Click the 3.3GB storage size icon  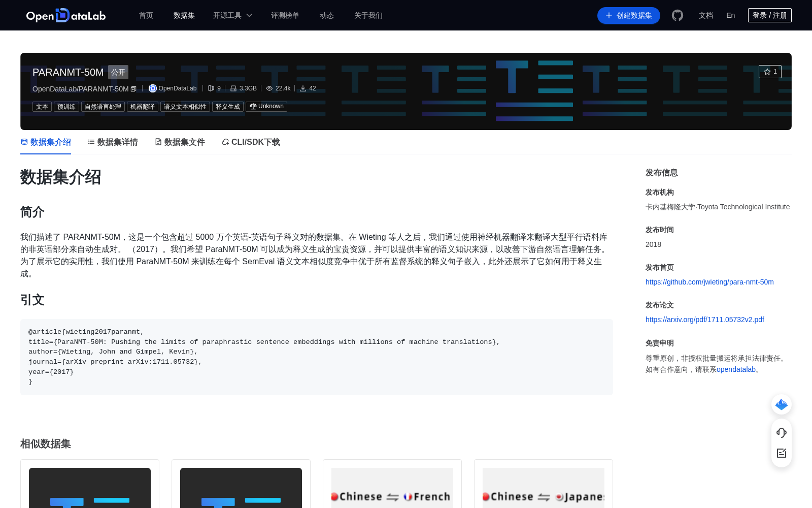tap(233, 88)
